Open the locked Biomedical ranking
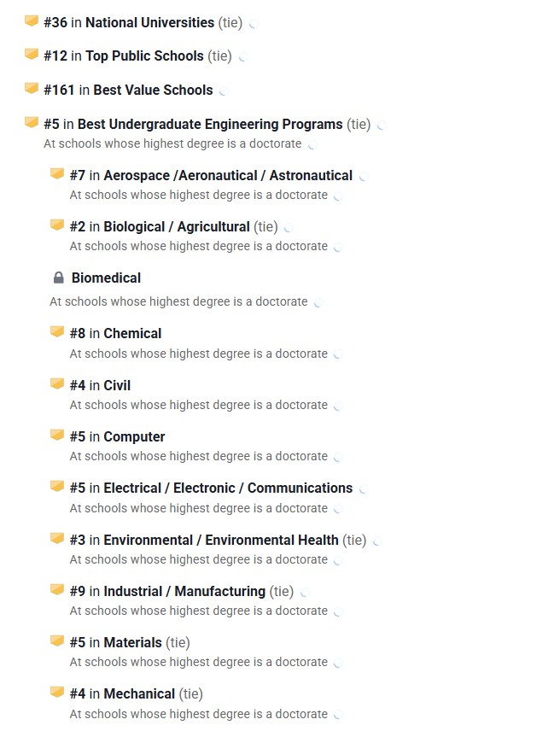The image size is (560, 731). pos(106,278)
